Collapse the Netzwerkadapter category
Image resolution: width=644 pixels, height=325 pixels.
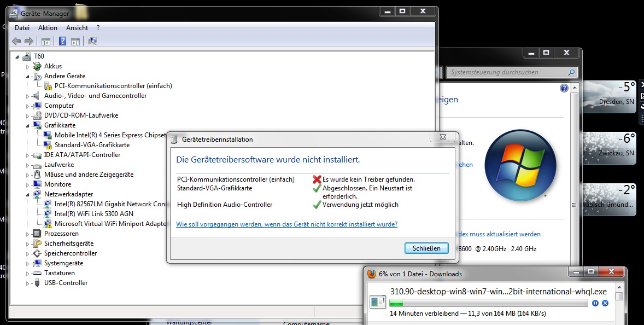point(27,195)
